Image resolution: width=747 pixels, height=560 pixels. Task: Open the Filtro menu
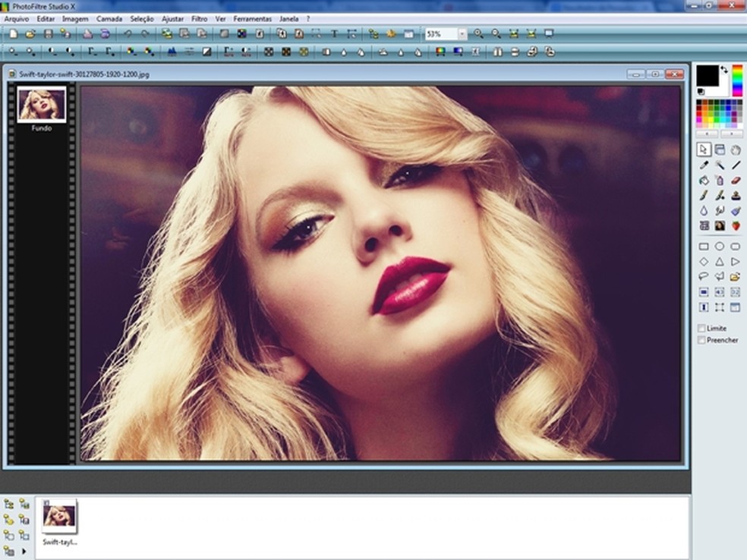tap(200, 19)
